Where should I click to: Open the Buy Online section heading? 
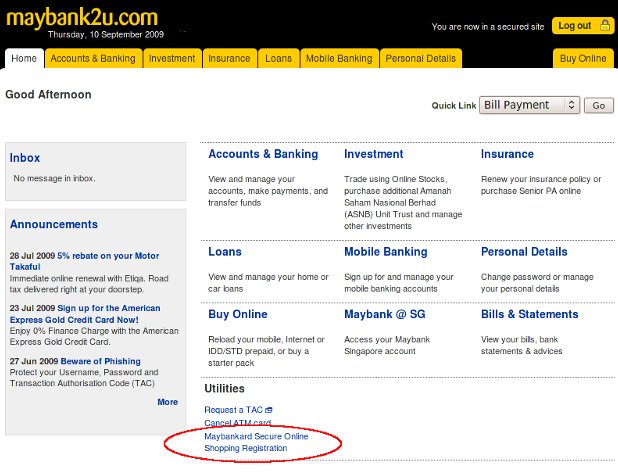point(238,314)
